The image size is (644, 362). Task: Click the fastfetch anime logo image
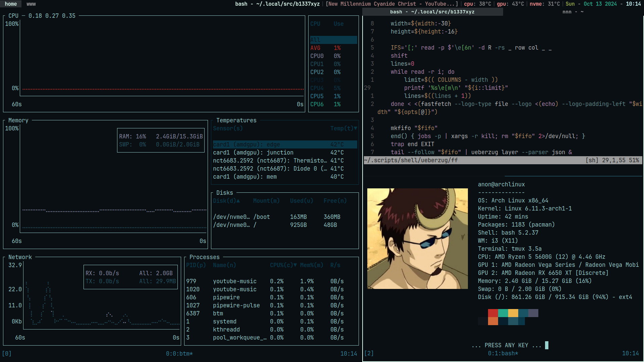click(x=417, y=239)
